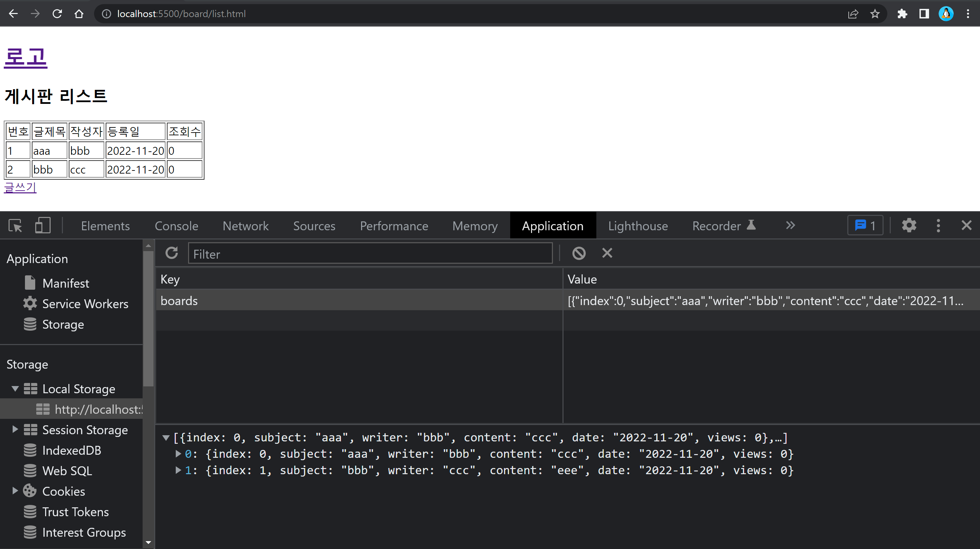Open Manifest in the Application sidebar
This screenshot has width=980, height=549.
[x=65, y=283]
